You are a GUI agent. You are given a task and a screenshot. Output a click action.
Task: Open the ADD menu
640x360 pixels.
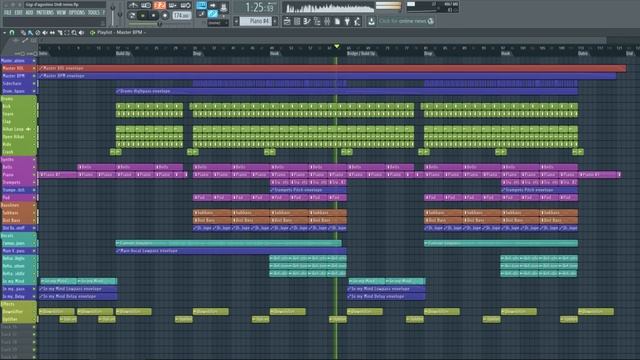coord(29,13)
